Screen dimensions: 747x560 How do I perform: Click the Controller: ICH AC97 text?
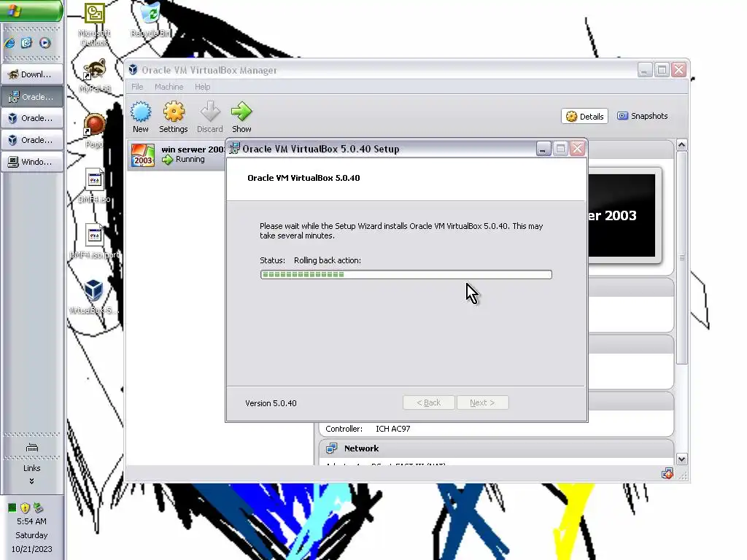pyautogui.click(x=368, y=429)
